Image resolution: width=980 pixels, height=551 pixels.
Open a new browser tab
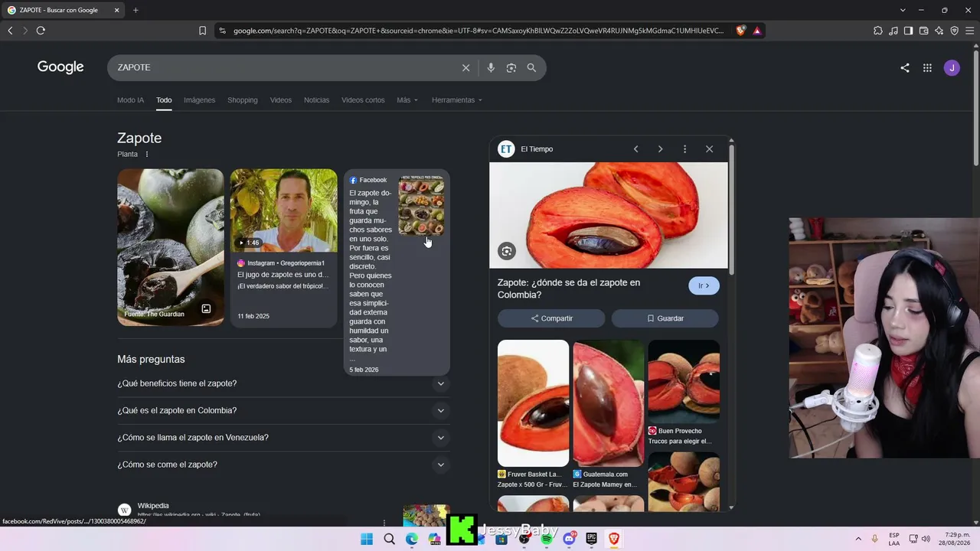[x=136, y=10]
